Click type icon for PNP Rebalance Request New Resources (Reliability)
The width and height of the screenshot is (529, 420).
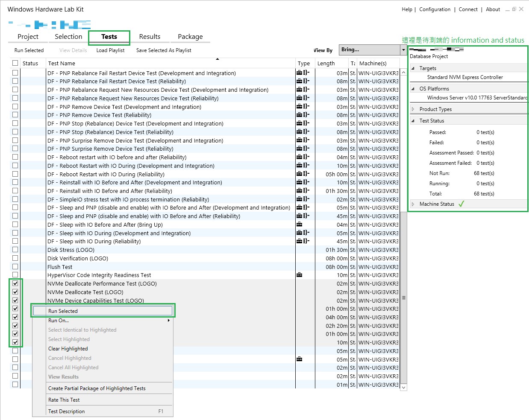click(x=303, y=98)
